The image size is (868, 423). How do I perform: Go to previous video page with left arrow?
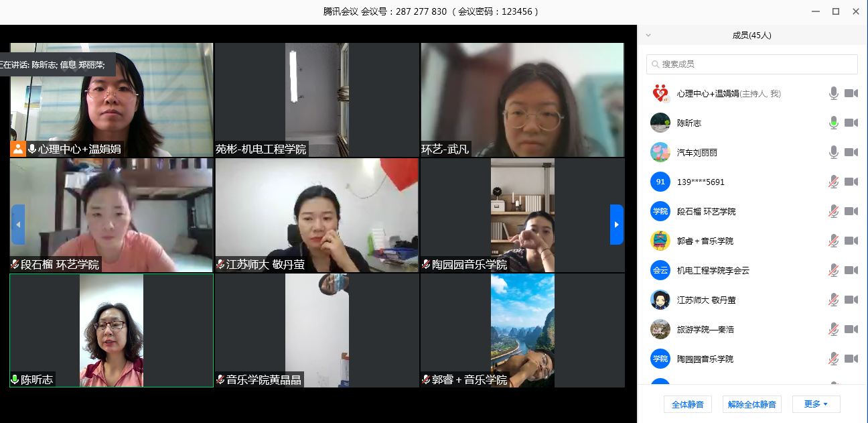point(18,225)
